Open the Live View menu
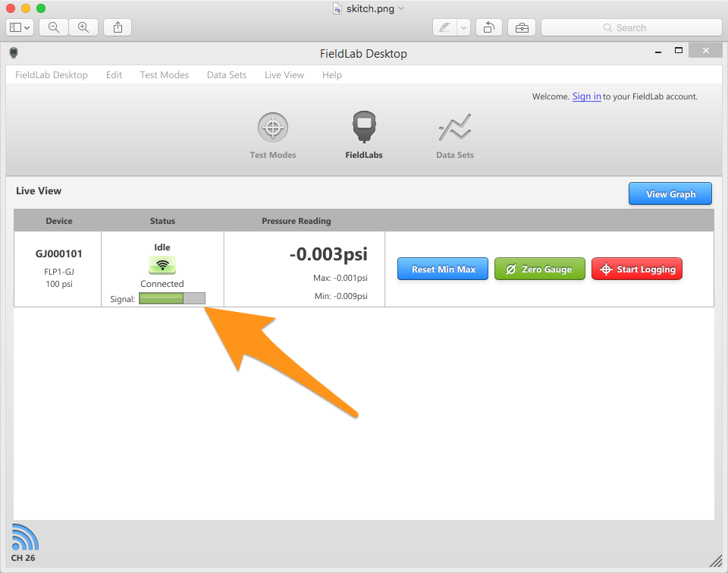 [284, 75]
